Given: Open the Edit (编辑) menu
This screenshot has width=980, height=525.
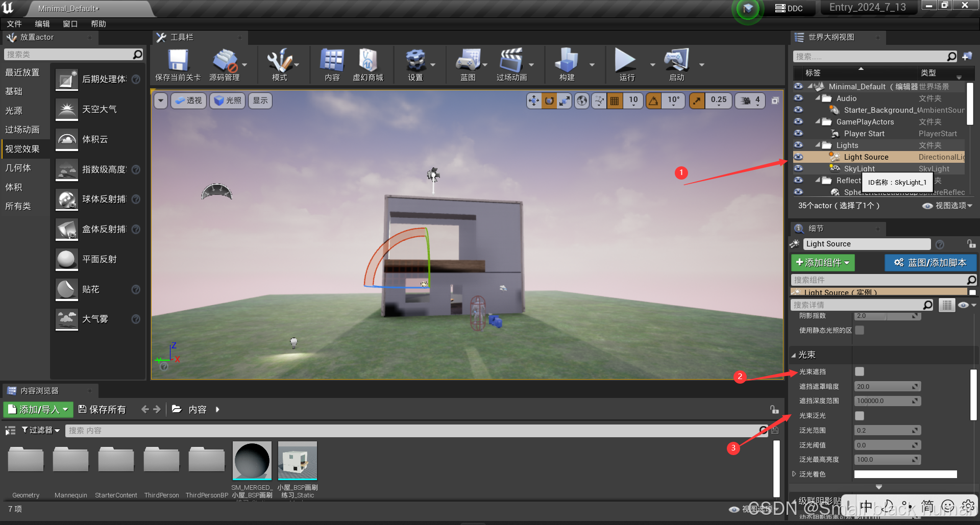Looking at the screenshot, I should point(42,24).
